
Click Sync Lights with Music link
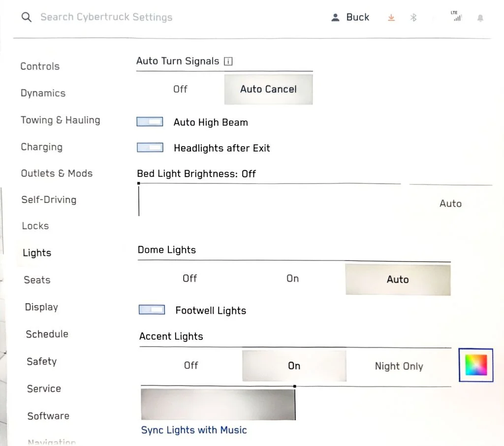click(194, 430)
